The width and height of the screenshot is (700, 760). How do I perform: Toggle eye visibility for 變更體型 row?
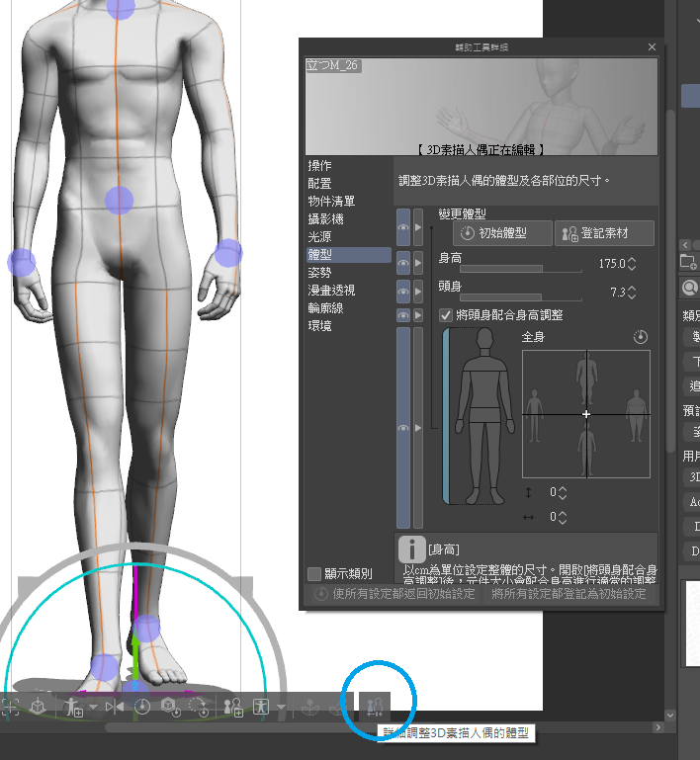pyautogui.click(x=403, y=227)
